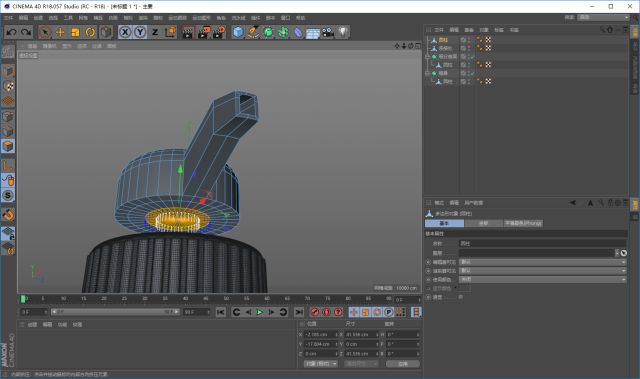Select the Rotate tool in toolbar
The width and height of the screenshot is (640, 379).
coord(90,32)
